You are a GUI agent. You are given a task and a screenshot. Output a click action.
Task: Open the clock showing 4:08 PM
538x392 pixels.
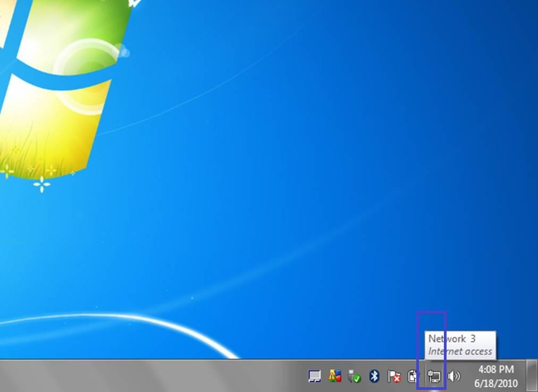pos(496,369)
